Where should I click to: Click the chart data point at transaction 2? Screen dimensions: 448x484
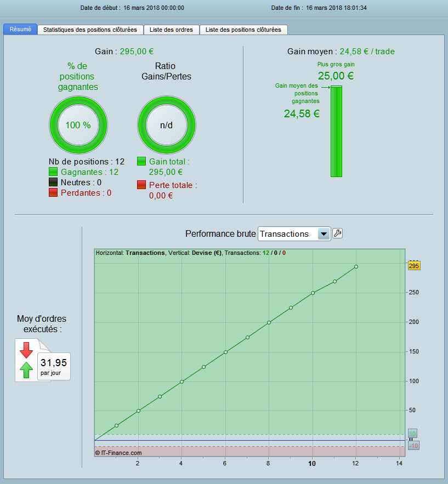138,411
